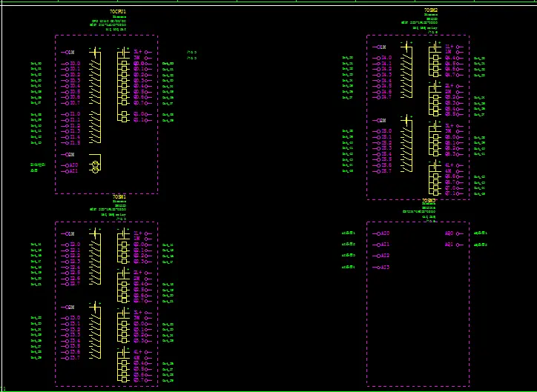537x392 pixels.
Task: Click the I1.0 input terminal on 70CPU1
Action: [74, 115]
